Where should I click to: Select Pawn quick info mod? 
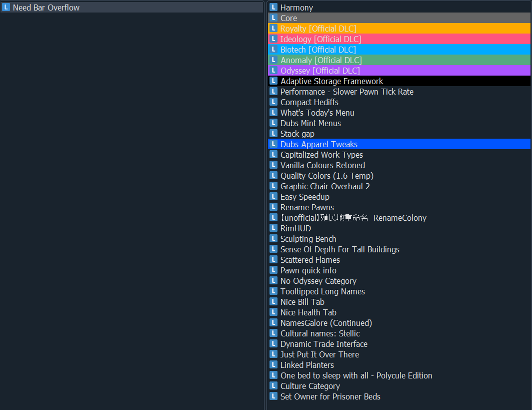[x=399, y=271]
